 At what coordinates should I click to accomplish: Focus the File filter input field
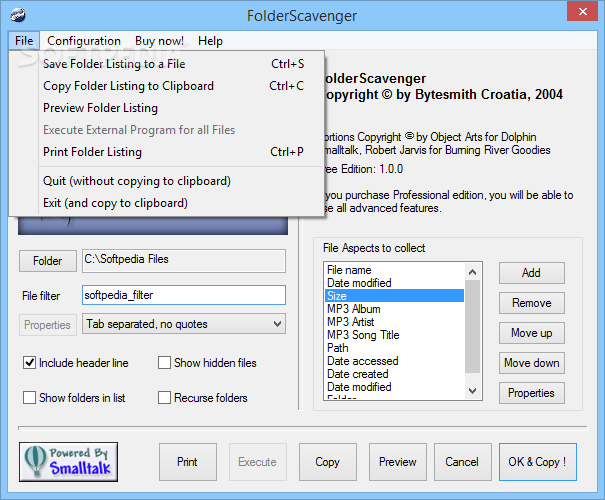coord(184,295)
